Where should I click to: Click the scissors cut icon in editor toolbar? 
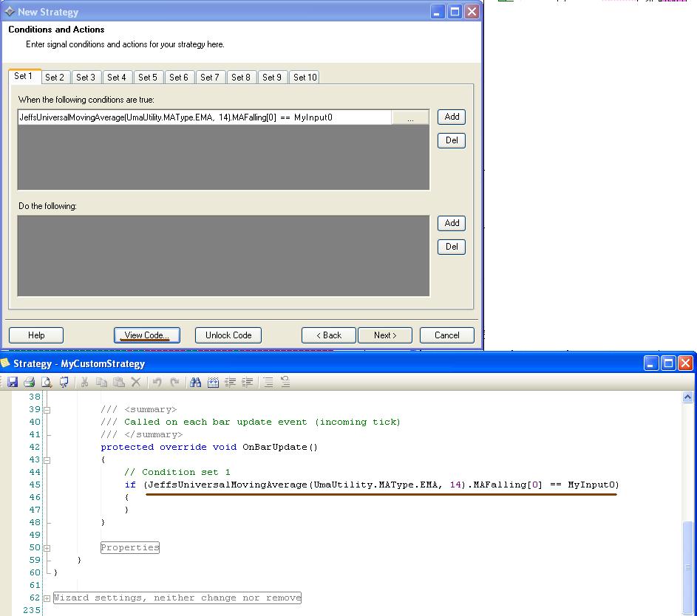click(x=84, y=382)
